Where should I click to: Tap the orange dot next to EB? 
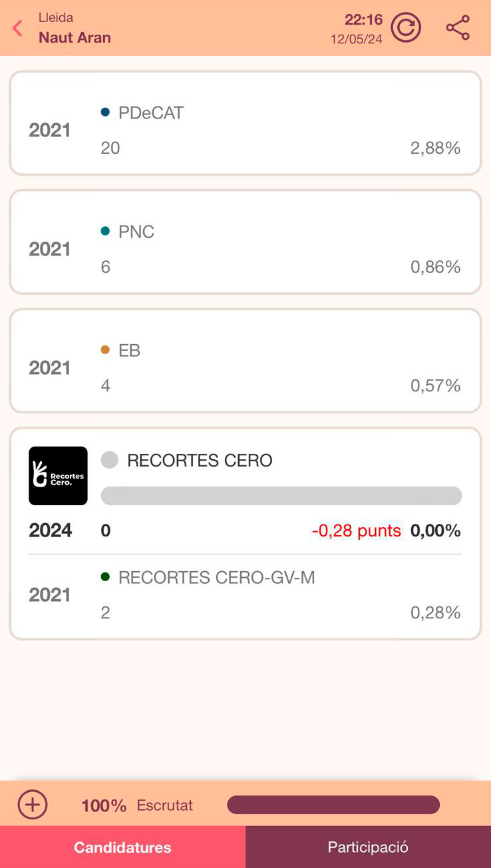pyautogui.click(x=105, y=349)
